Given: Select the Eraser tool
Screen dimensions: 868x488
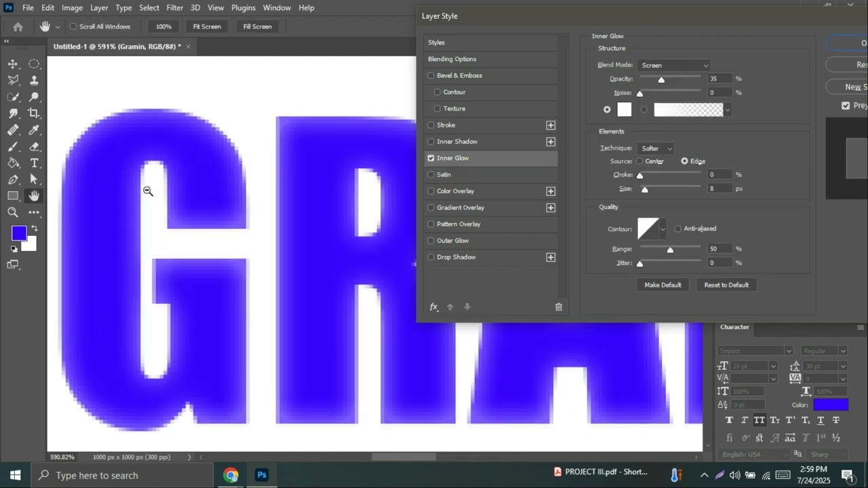Looking at the screenshot, I should [34, 146].
